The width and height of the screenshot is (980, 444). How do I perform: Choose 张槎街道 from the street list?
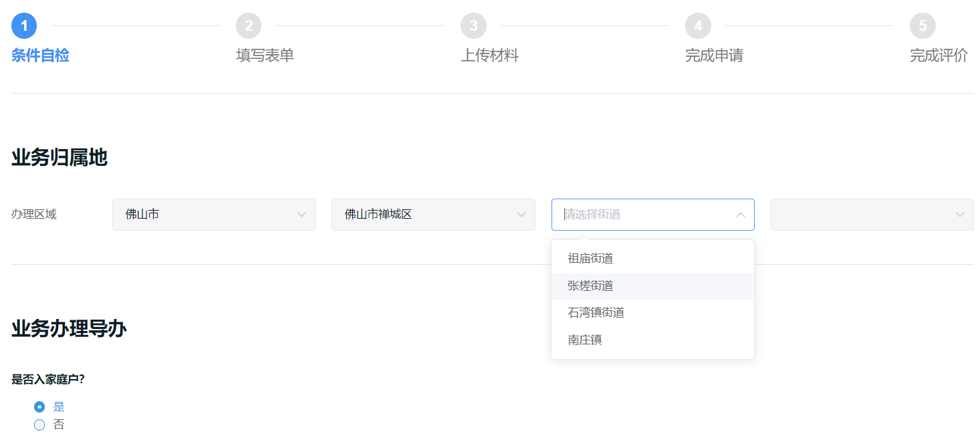(x=590, y=286)
